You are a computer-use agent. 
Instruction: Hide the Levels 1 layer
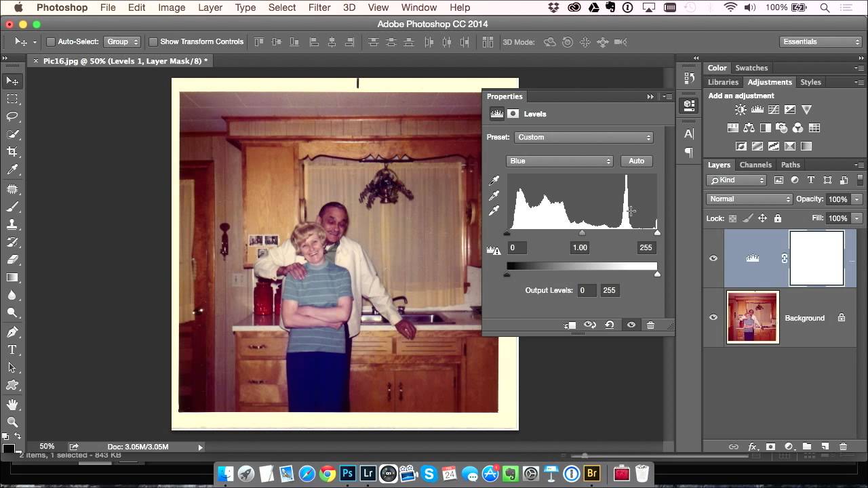point(713,258)
